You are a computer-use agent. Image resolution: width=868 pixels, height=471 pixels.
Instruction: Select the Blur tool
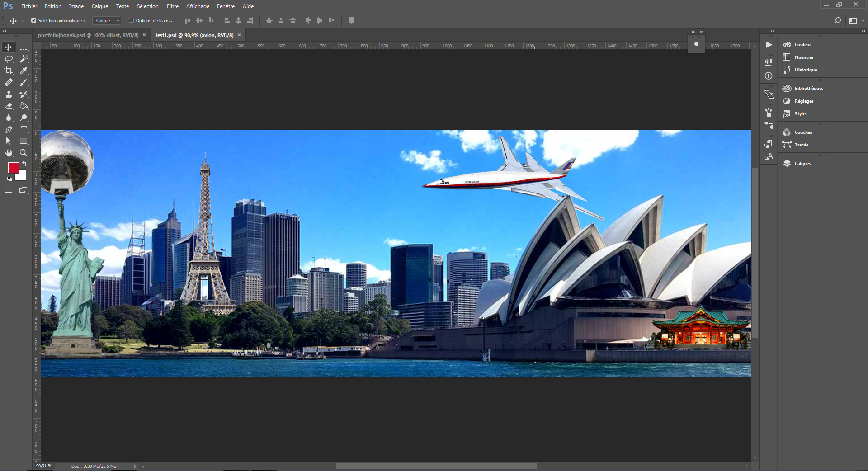coord(9,118)
